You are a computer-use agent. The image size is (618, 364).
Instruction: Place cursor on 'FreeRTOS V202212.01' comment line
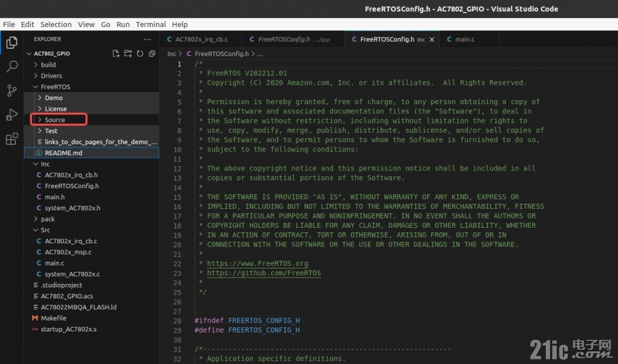click(x=247, y=73)
